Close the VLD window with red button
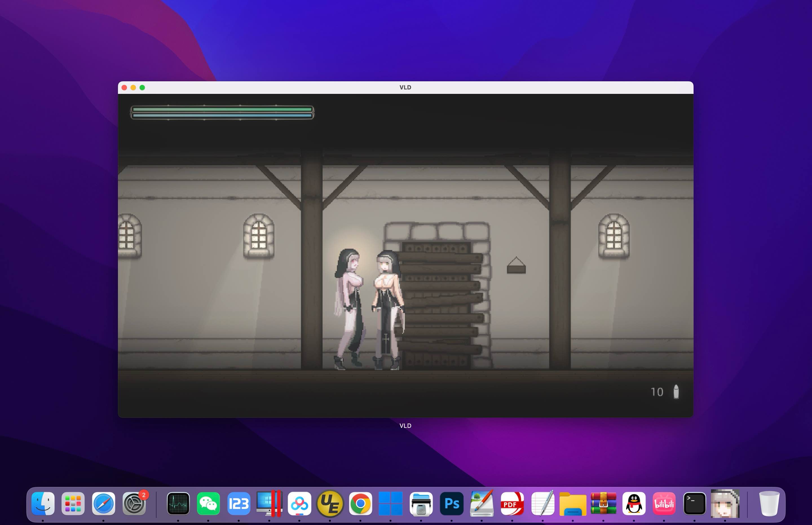Viewport: 812px width, 525px height. (x=124, y=88)
